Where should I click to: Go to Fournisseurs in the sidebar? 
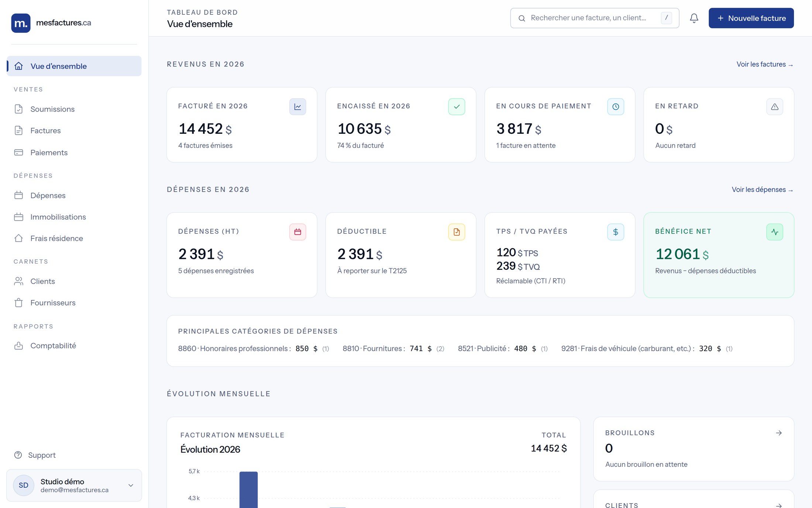[74, 303]
